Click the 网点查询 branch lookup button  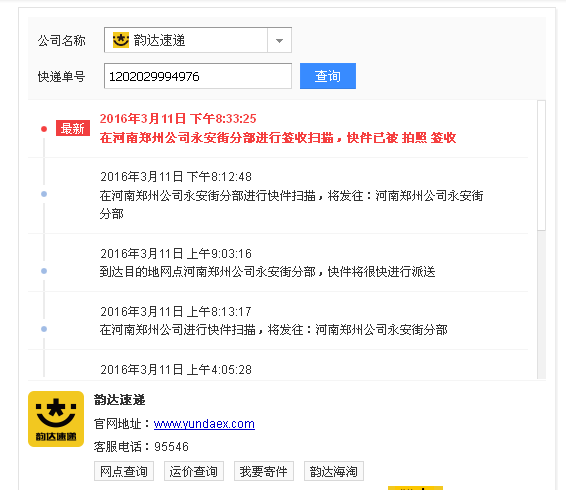(x=124, y=471)
